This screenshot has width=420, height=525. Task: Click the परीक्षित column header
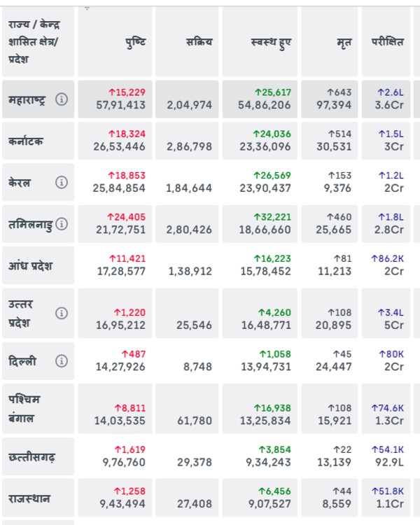click(x=387, y=42)
